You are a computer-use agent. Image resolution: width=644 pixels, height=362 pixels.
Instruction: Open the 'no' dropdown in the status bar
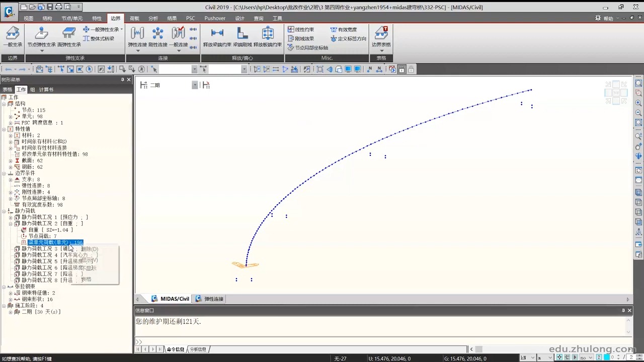(591, 357)
